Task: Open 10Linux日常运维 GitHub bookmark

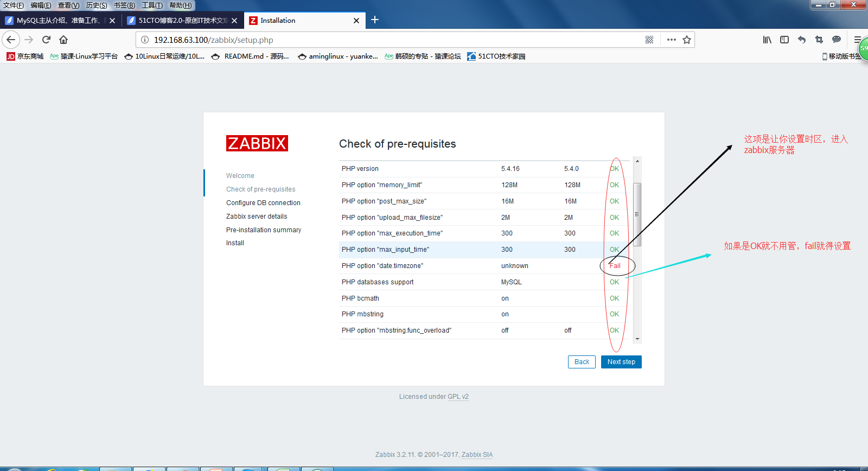Action: click(164, 56)
